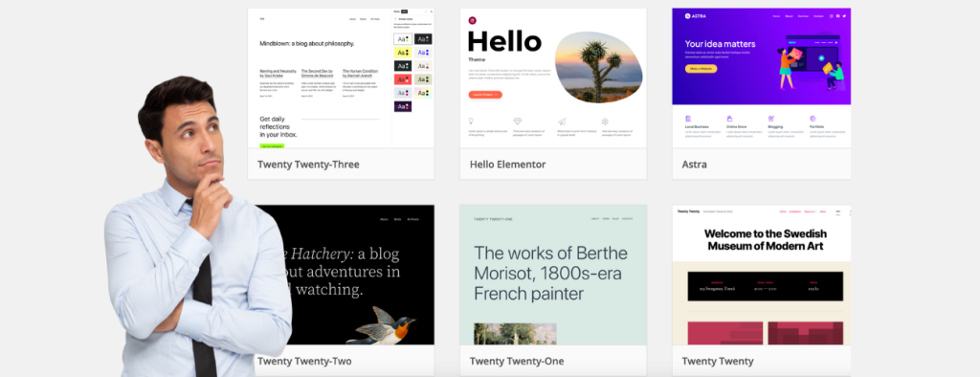This screenshot has width=980, height=377.
Task: Click the lightbulb icon in Hello Elementor preview
Action: pos(471,122)
